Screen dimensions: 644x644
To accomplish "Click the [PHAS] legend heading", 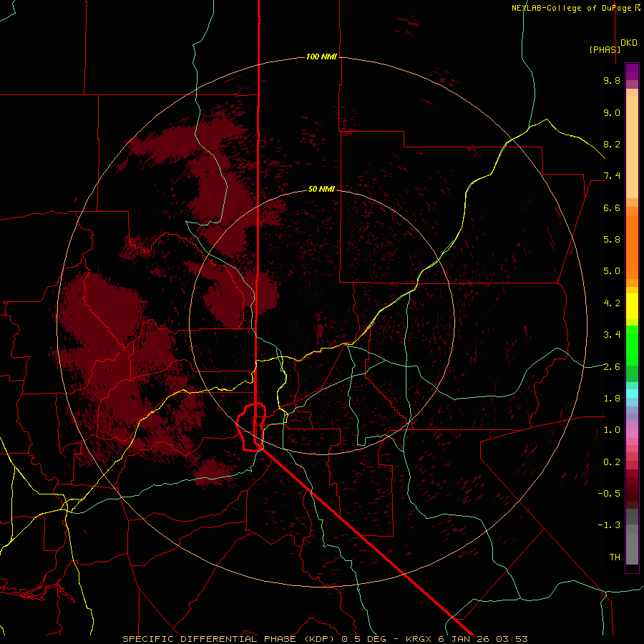I will [x=605, y=49].
